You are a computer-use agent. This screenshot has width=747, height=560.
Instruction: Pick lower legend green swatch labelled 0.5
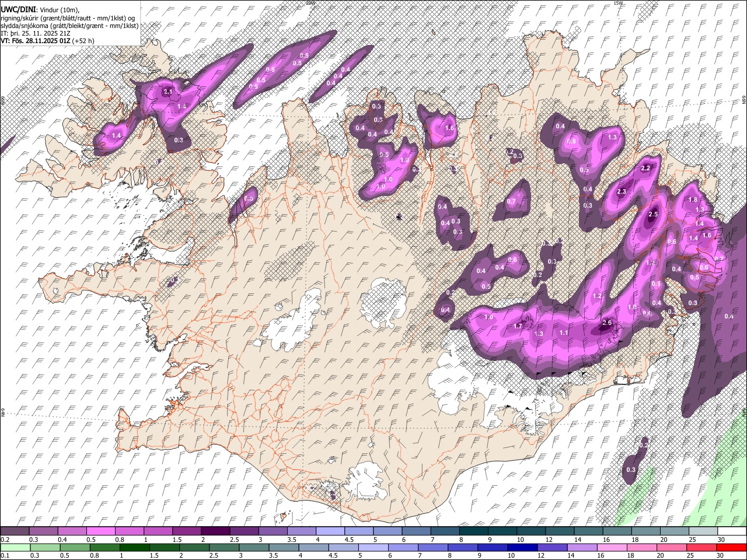coord(75,547)
